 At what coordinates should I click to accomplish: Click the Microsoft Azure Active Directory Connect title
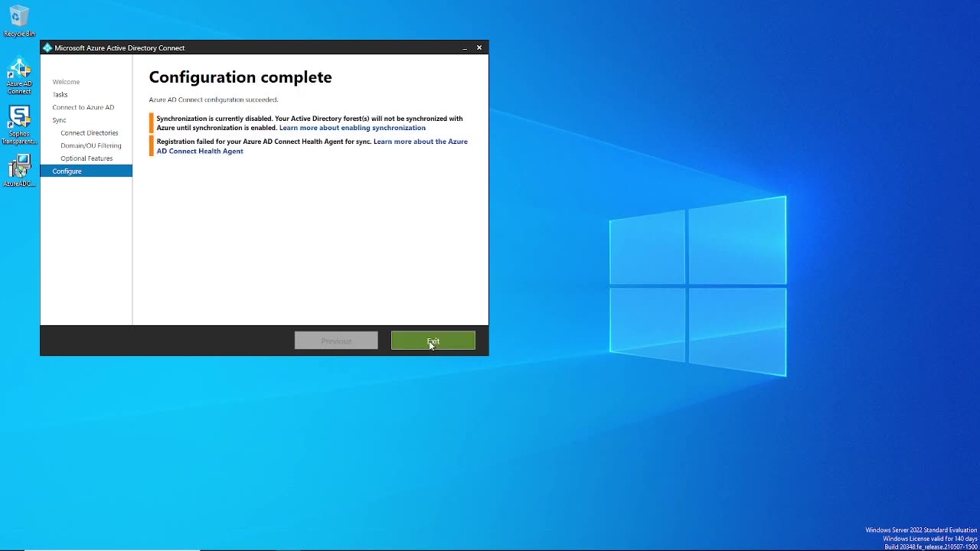pyautogui.click(x=119, y=47)
